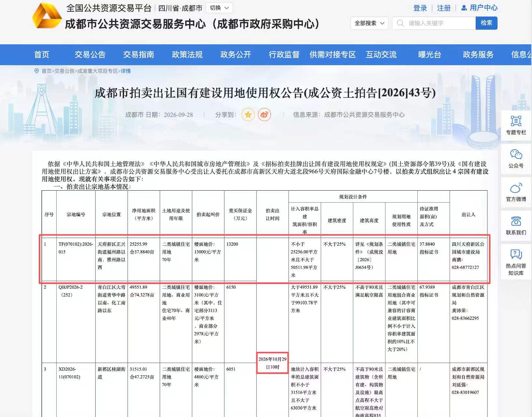Open 政策法规 navigation menu
Image resolution: width=532 pixels, height=417 pixels.
click(187, 54)
